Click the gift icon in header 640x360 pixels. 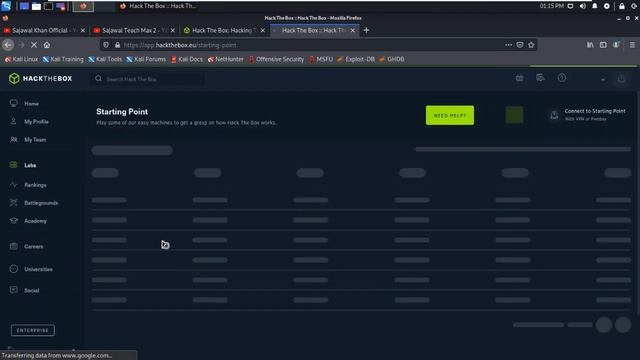(x=520, y=78)
